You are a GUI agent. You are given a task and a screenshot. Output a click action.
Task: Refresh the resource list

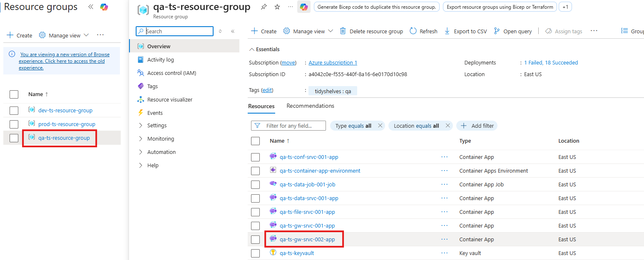(x=423, y=31)
